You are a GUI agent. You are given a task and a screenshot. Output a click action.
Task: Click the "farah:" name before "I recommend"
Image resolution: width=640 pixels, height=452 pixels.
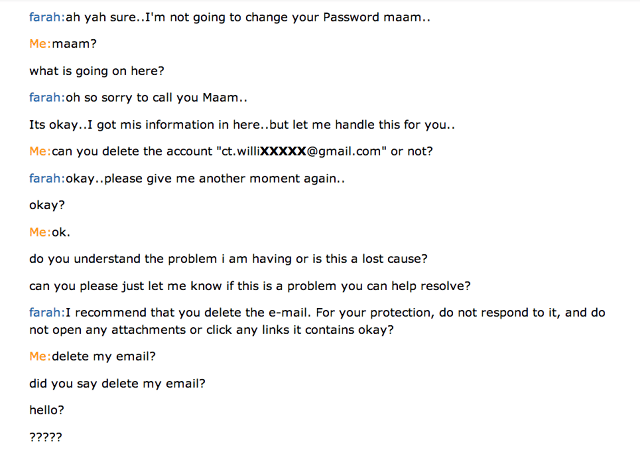[x=47, y=313]
